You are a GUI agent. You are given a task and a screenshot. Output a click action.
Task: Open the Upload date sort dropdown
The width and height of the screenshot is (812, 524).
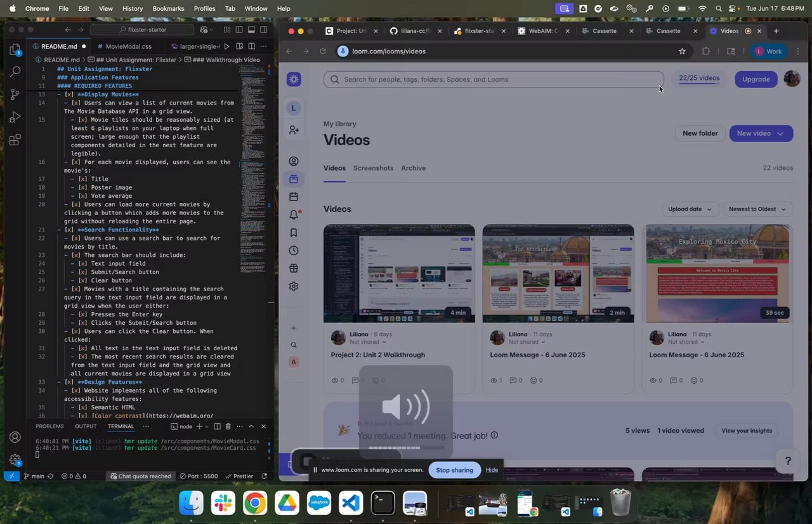[690, 209]
